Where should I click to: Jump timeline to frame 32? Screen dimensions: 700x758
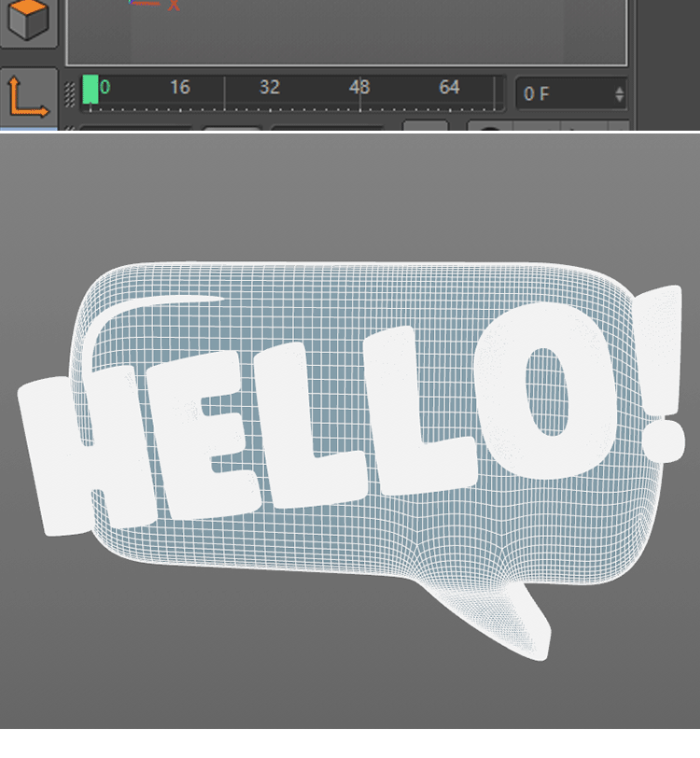point(269,88)
